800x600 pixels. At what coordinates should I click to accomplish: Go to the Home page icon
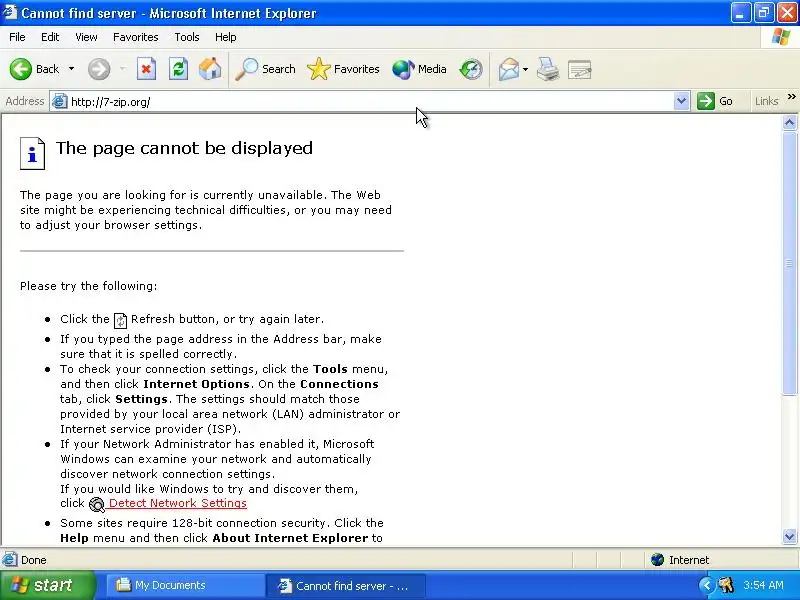tap(210, 69)
